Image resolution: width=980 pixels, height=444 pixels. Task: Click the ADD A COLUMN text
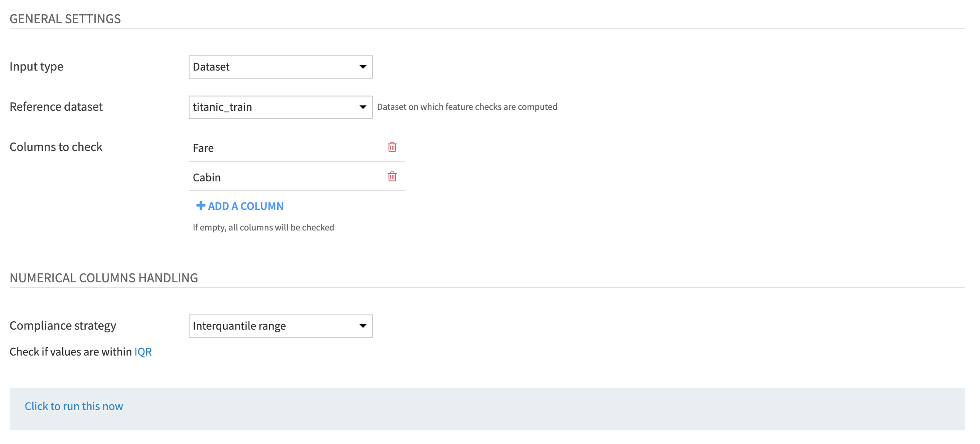click(x=246, y=206)
